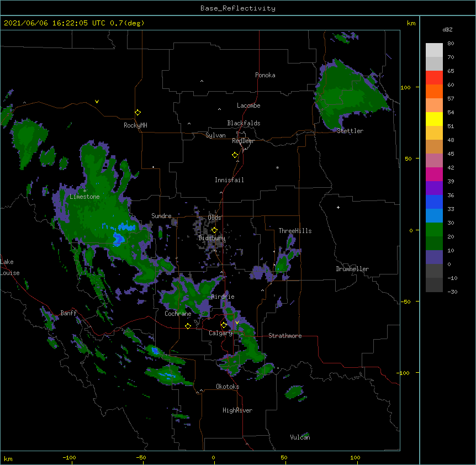Click the Banff town label
Screen dimensions: 476x465
coord(68,313)
